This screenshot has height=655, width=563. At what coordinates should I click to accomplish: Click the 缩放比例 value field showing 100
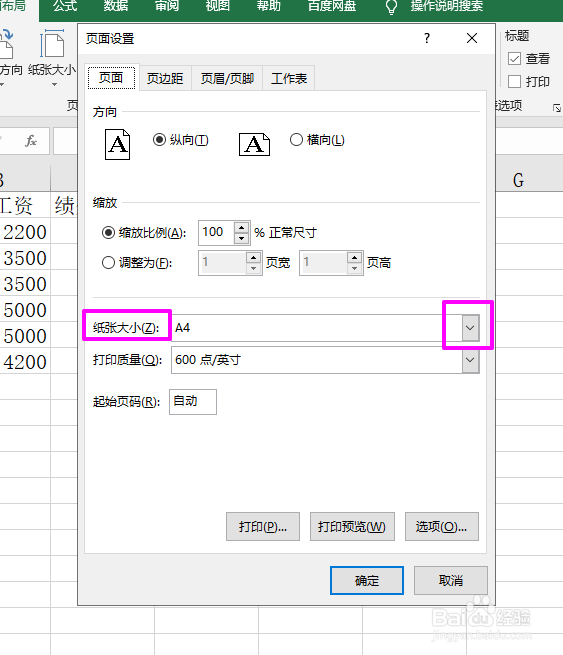217,233
